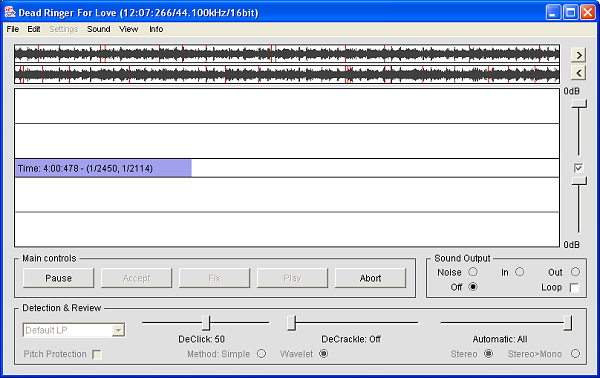
Task: Select the Wavelet radio button
Action: pyautogui.click(x=323, y=354)
